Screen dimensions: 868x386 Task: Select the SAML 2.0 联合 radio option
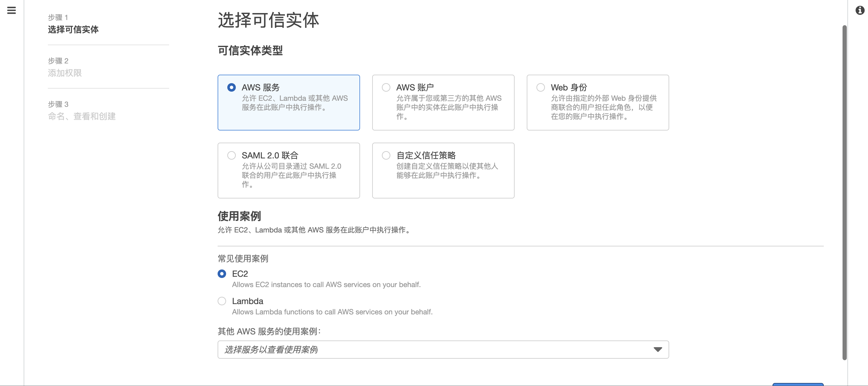pyautogui.click(x=232, y=155)
